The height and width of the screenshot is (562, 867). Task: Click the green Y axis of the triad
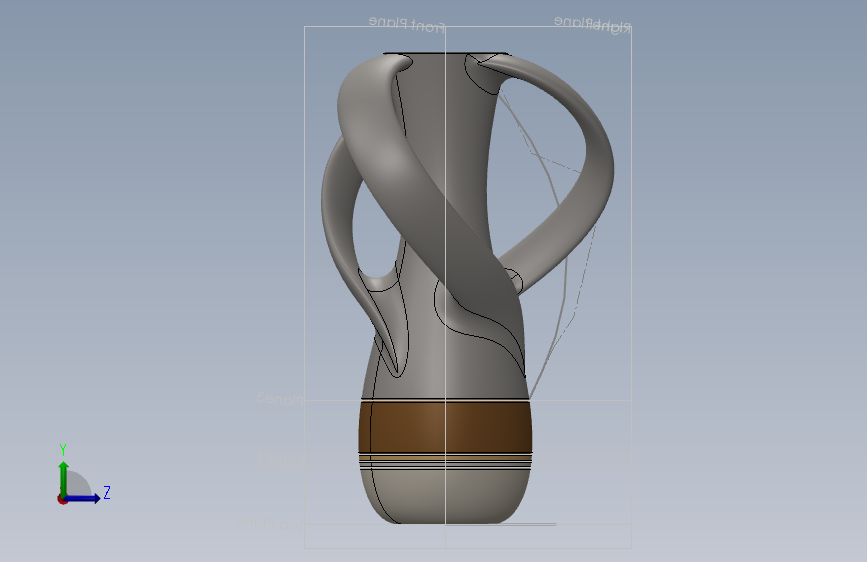pyautogui.click(x=64, y=479)
